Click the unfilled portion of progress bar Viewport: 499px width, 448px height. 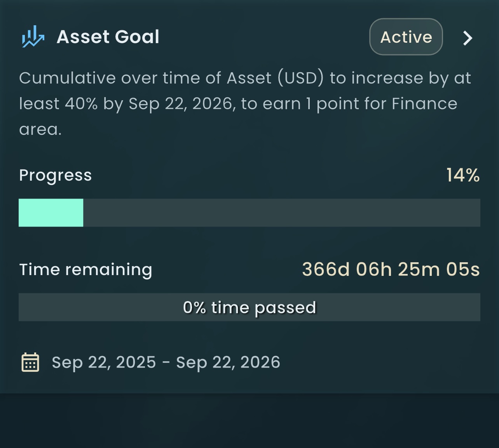[281, 213]
